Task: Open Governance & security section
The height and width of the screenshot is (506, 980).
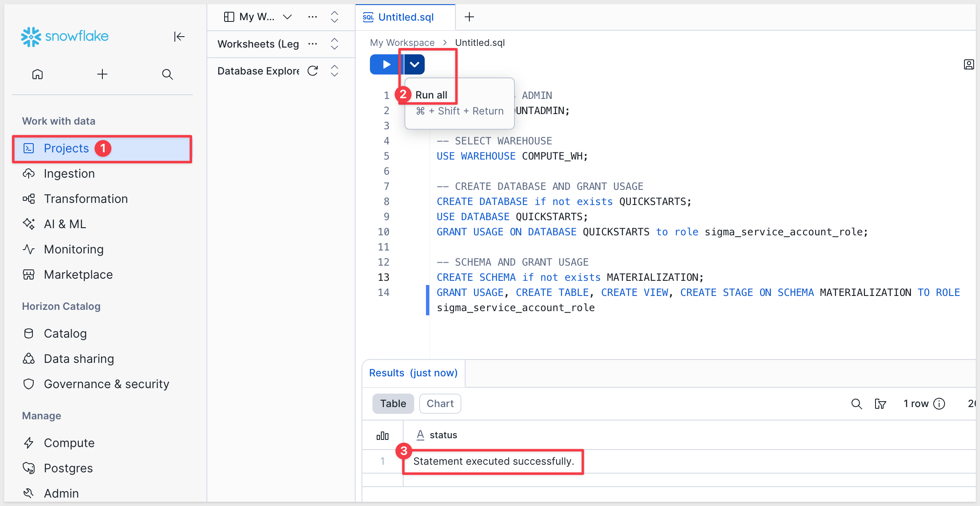Action: (106, 384)
